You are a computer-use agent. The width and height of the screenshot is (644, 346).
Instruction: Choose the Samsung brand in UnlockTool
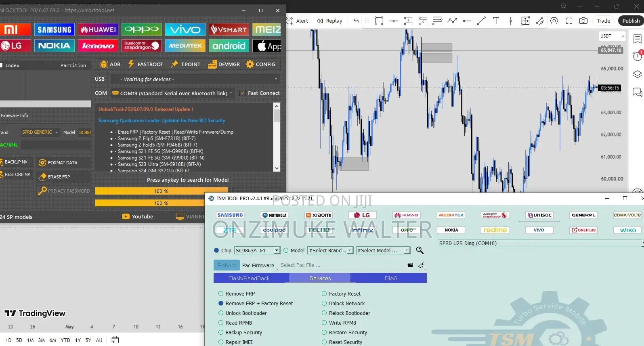[55, 29]
